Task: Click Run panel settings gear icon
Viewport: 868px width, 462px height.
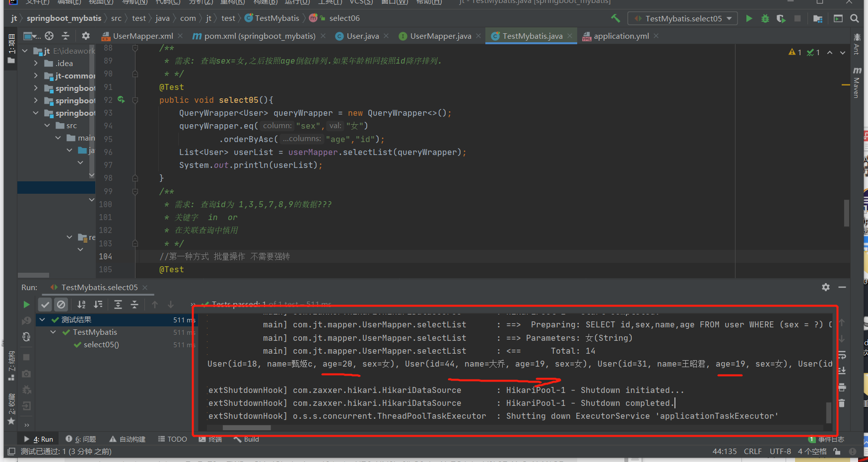Action: [x=826, y=287]
